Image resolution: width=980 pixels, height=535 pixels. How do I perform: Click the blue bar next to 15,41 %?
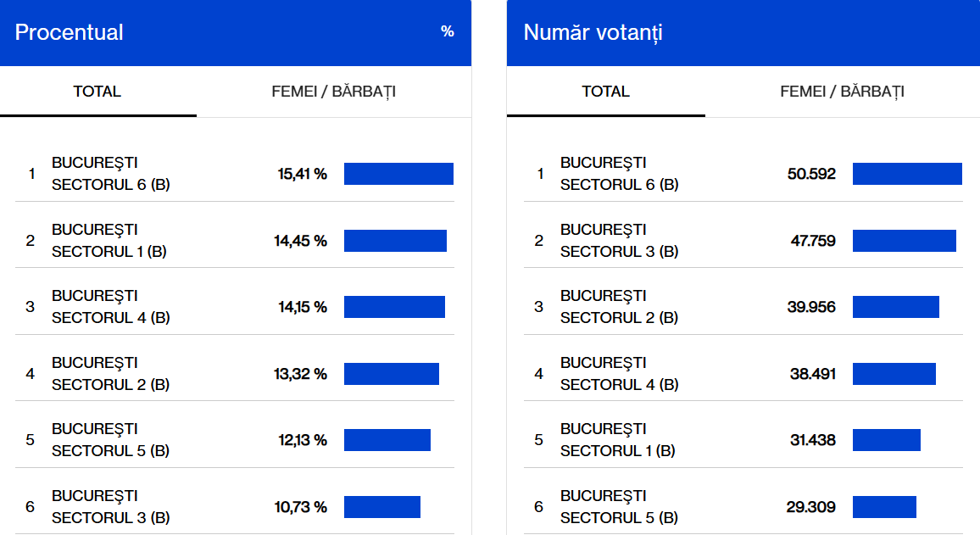coord(398,174)
